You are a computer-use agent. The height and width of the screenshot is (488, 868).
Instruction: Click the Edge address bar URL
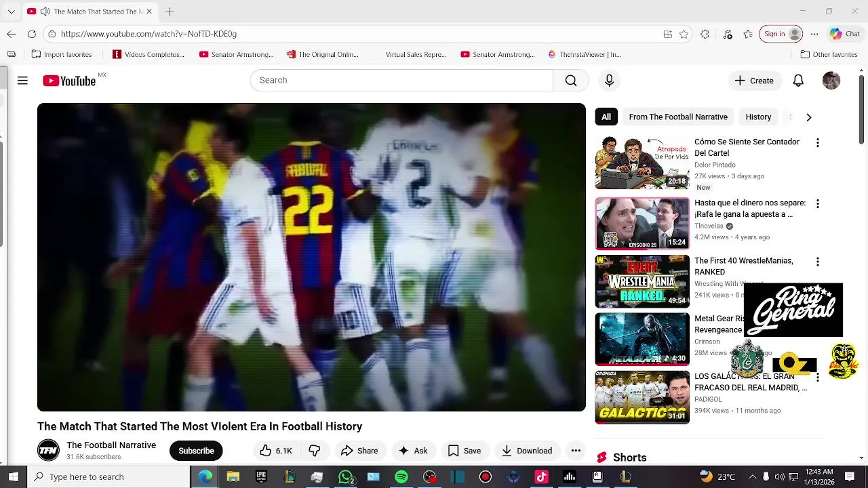click(149, 34)
